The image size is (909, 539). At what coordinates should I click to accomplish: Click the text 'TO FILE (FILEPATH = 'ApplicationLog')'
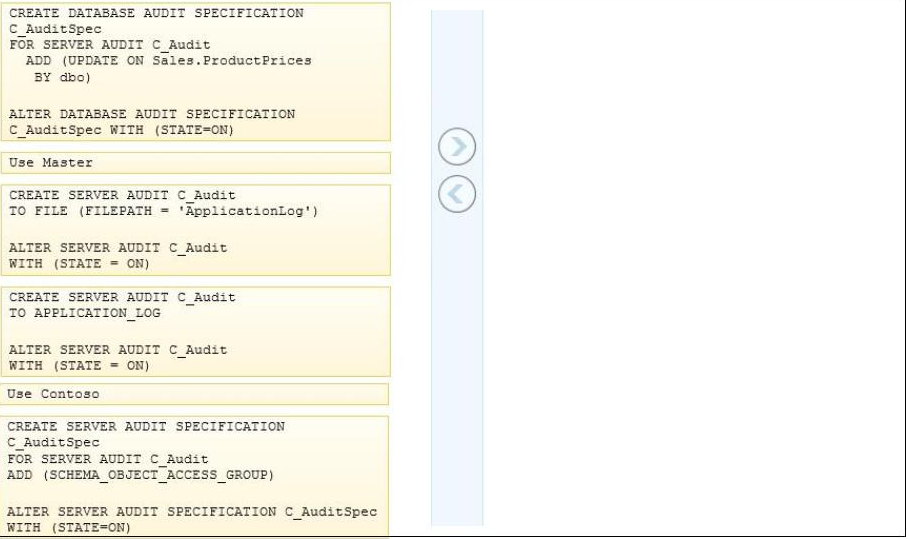pos(163,211)
